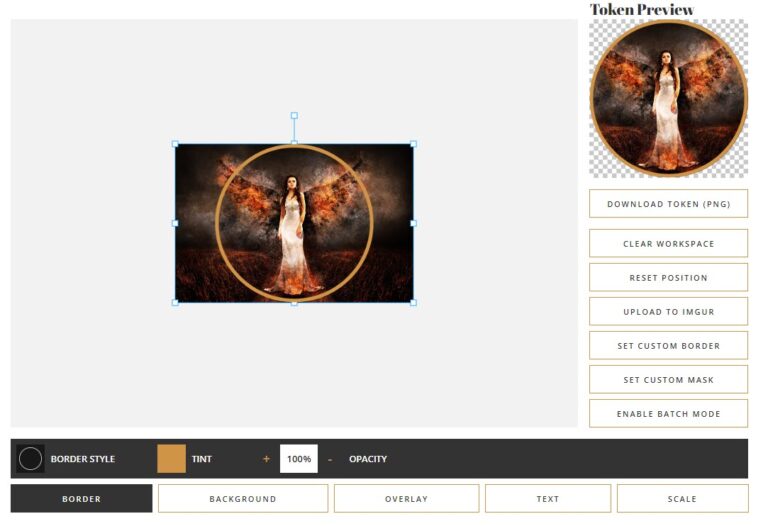Screen dimensions: 768x526
Task: Click Set Custom Mask button
Action: pos(668,380)
